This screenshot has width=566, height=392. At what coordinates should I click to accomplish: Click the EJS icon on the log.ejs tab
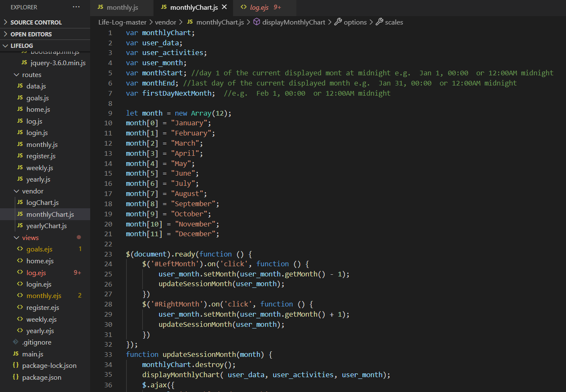coord(244,7)
